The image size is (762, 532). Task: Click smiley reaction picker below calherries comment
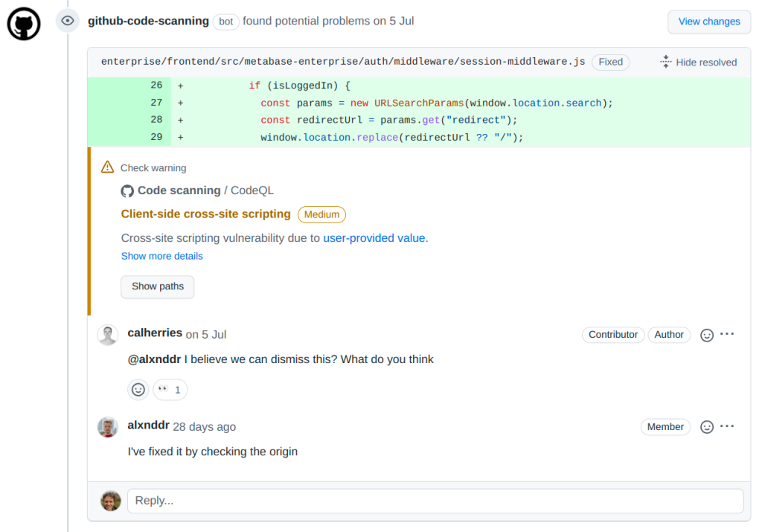click(138, 389)
